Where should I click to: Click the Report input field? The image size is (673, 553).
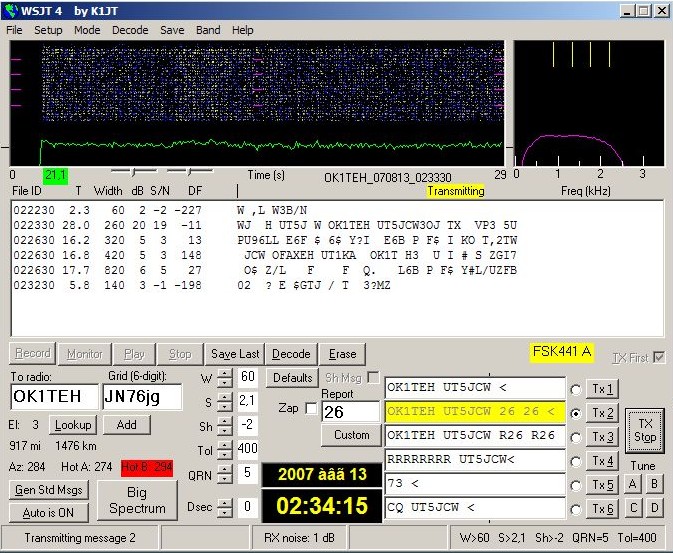(x=351, y=412)
